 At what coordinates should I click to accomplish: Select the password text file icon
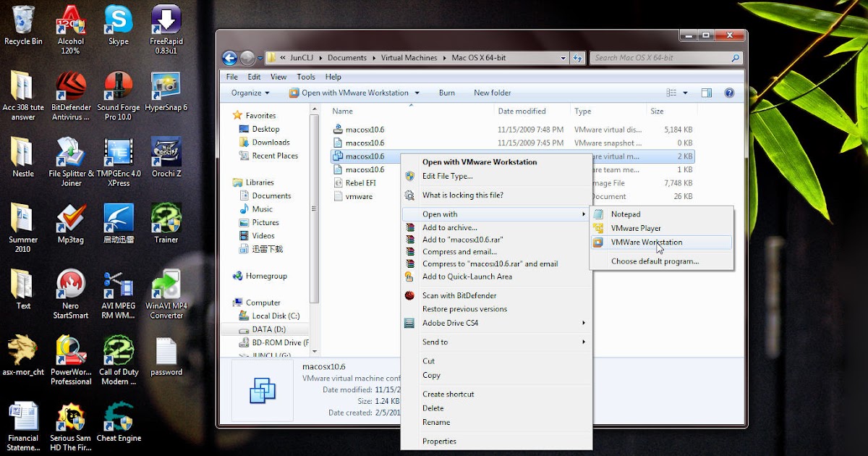(x=166, y=355)
